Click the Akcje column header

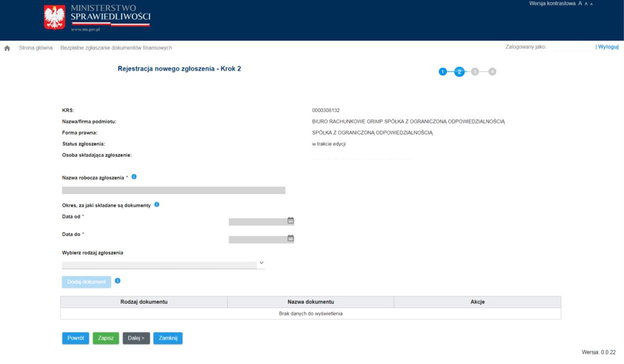[477, 302]
